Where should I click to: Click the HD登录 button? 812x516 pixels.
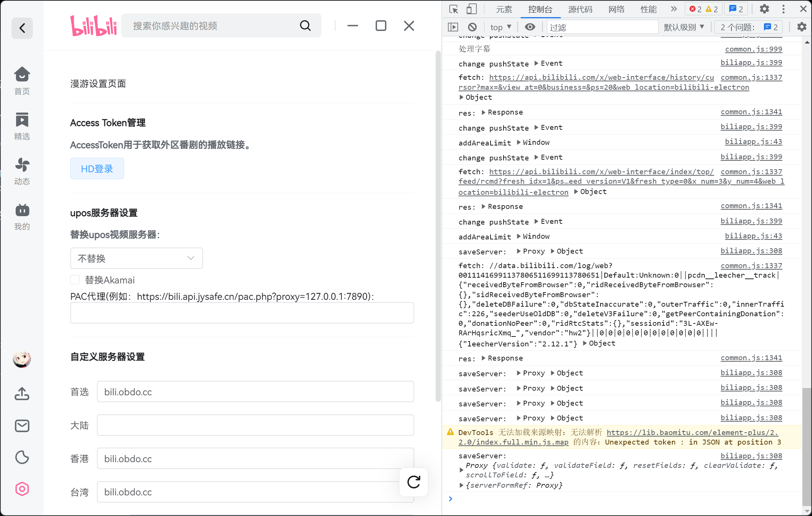(97, 168)
